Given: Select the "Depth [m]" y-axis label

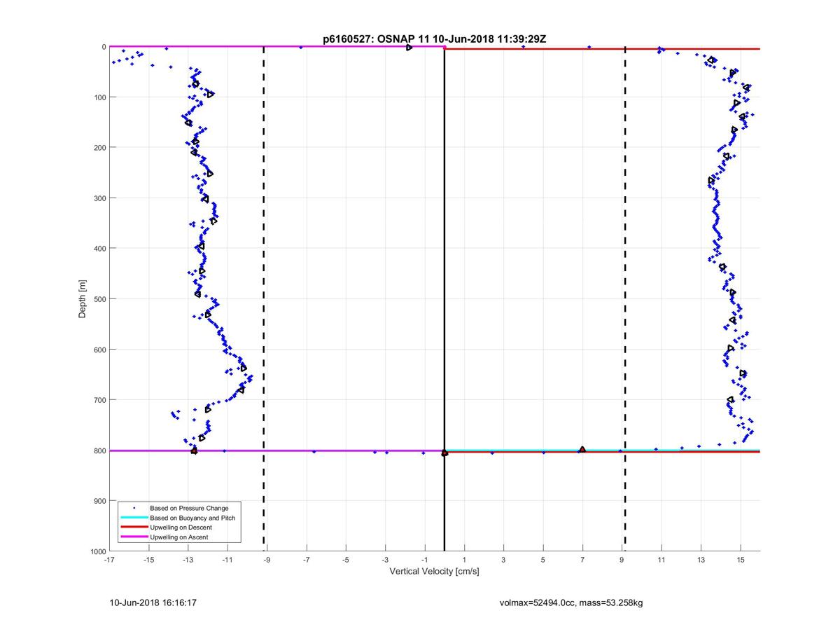Looking at the screenshot, I should (83, 299).
